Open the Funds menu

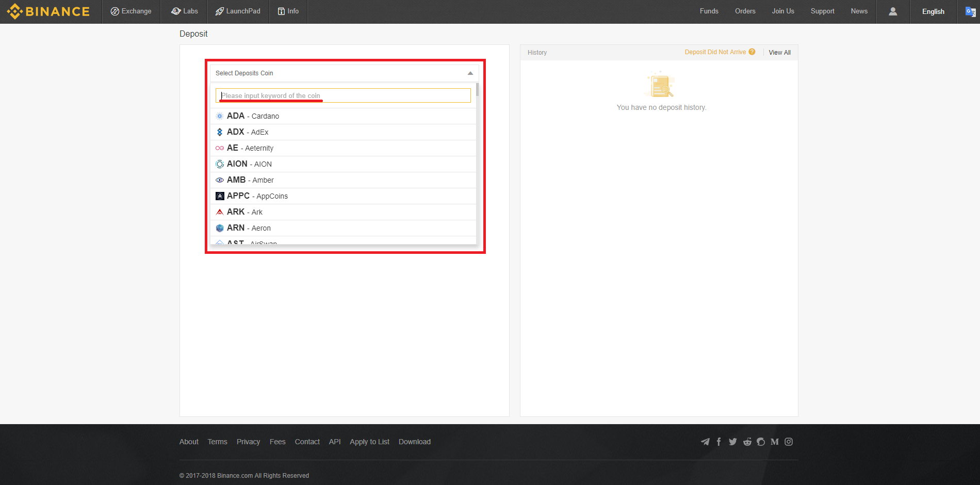tap(709, 11)
